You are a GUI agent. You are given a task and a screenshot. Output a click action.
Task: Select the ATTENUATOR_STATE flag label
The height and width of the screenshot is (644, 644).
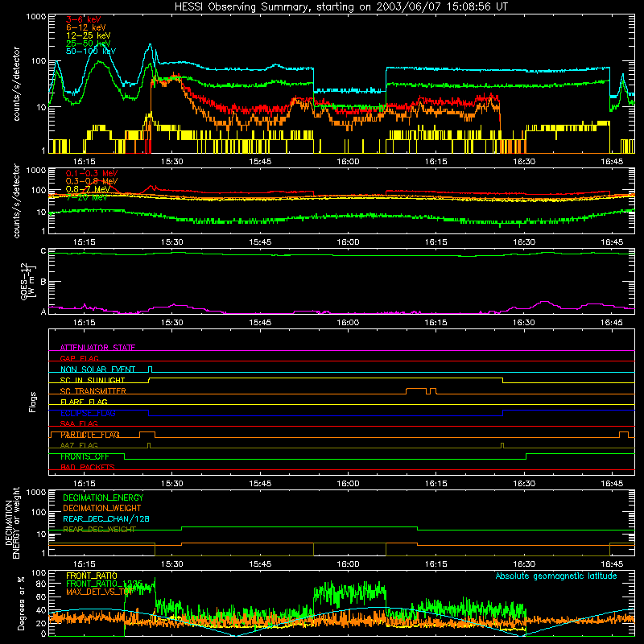point(97,348)
